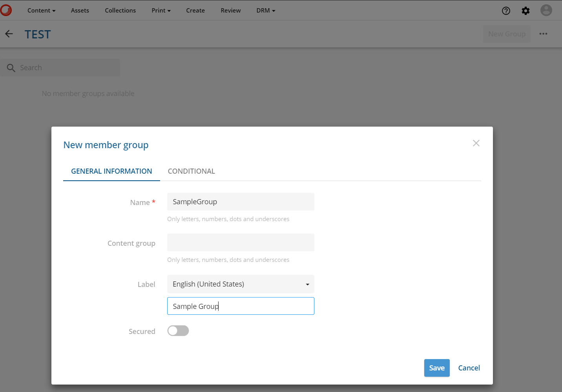Click the hint text under Content group field
Image resolution: width=562 pixels, height=392 pixels.
228,260
